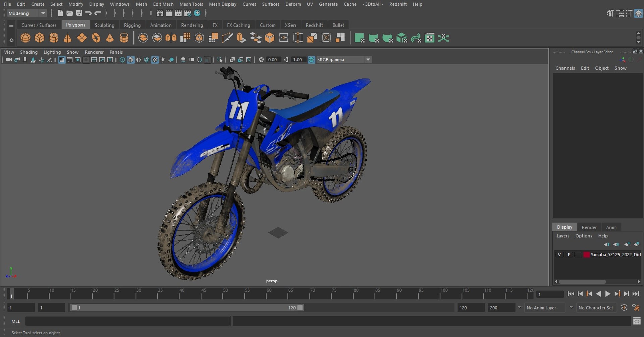
Task: Create a new empty display layer
Action: pos(627,244)
